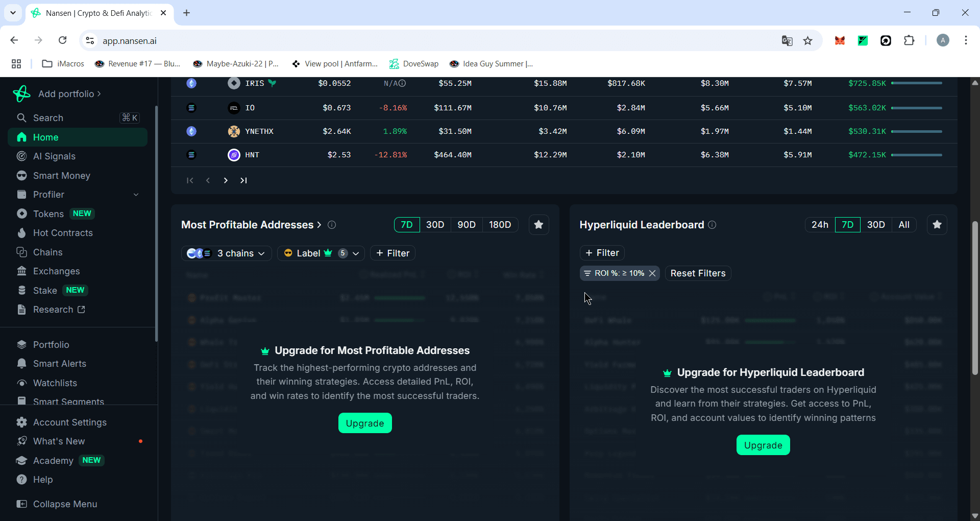Open the Search sidebar item
Image resolution: width=980 pixels, height=521 pixels.
click(78, 118)
